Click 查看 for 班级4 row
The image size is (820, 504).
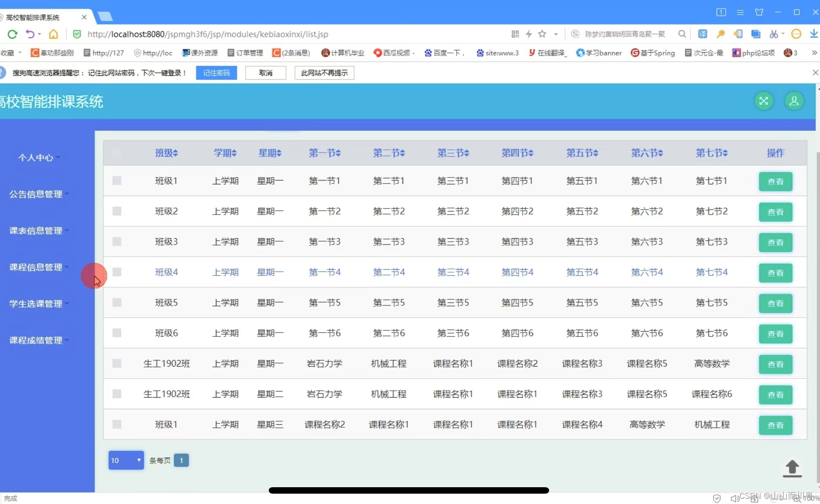tap(776, 273)
